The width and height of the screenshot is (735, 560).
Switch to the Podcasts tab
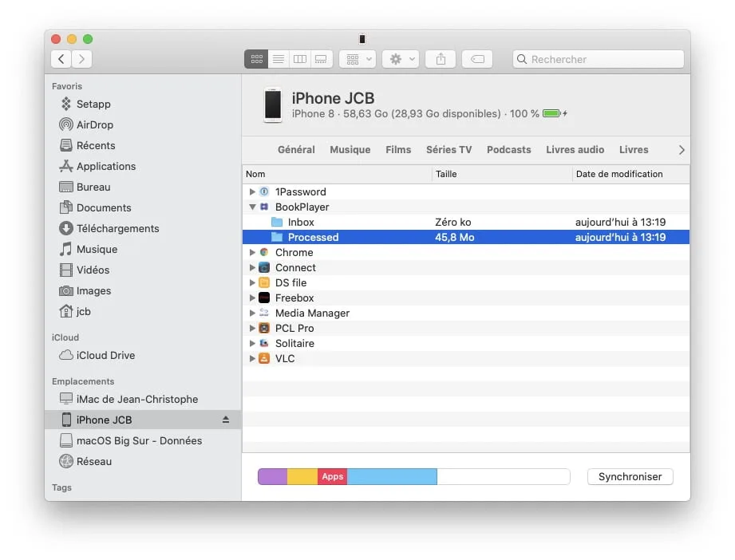(509, 149)
